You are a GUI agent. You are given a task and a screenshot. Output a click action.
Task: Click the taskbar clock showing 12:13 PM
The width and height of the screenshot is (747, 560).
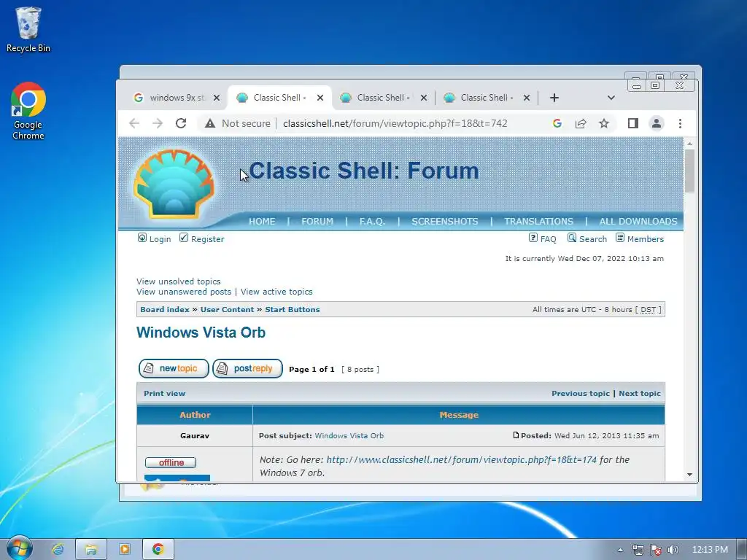[x=710, y=550]
